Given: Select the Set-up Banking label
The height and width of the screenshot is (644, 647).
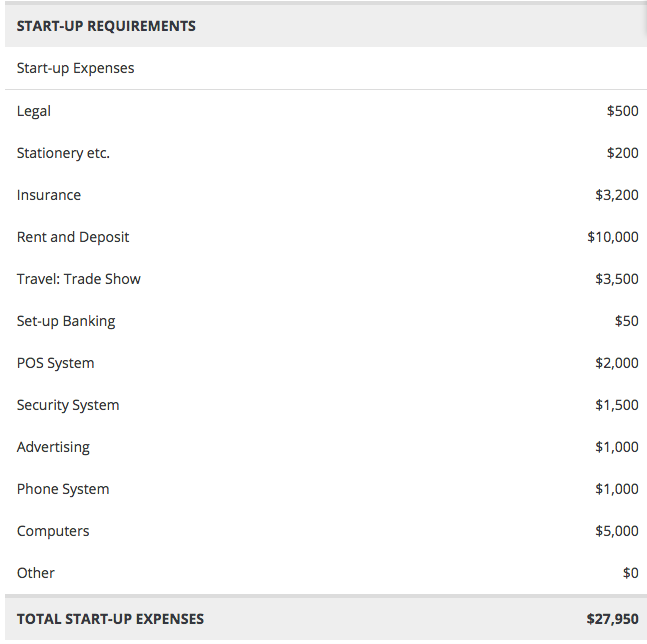Looking at the screenshot, I should tap(66, 321).
